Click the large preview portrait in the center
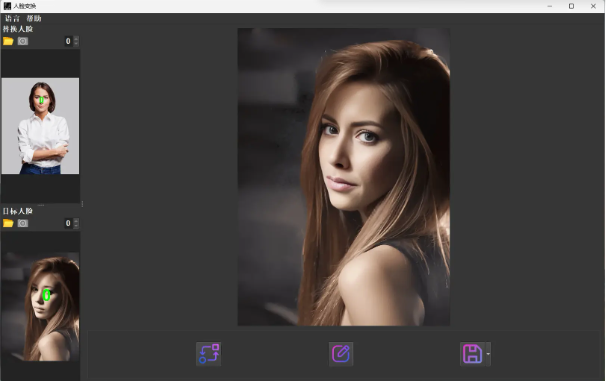The height and width of the screenshot is (381, 606). click(x=344, y=177)
